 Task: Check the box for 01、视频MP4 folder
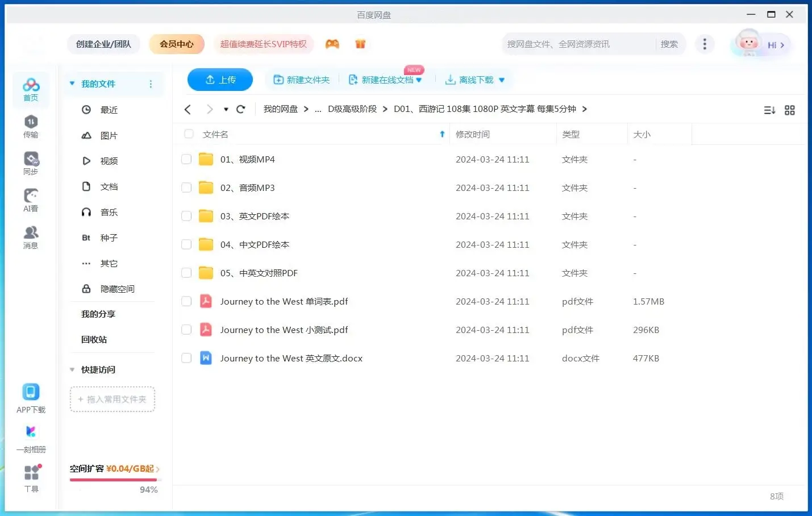[x=186, y=160]
